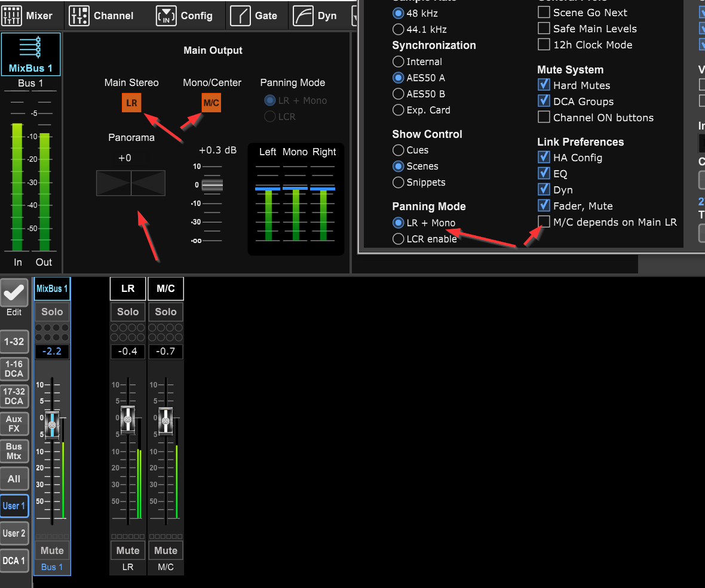705x588 pixels.
Task: Select 44.1 kHz sample rate
Action: [398, 30]
